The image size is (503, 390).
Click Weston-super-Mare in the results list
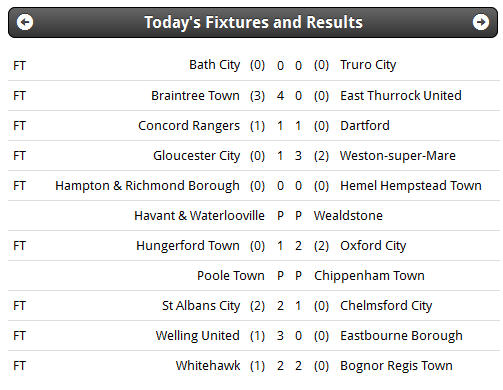[398, 156]
